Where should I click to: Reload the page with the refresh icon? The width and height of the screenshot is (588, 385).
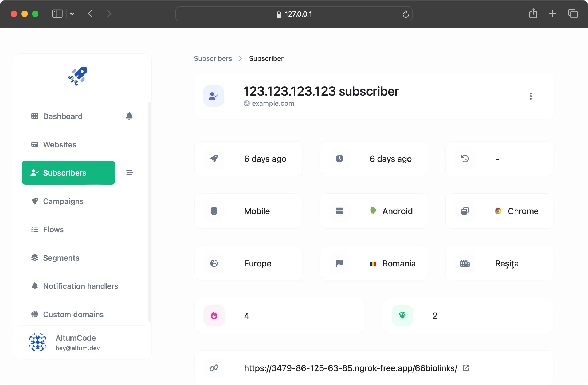[x=406, y=14]
